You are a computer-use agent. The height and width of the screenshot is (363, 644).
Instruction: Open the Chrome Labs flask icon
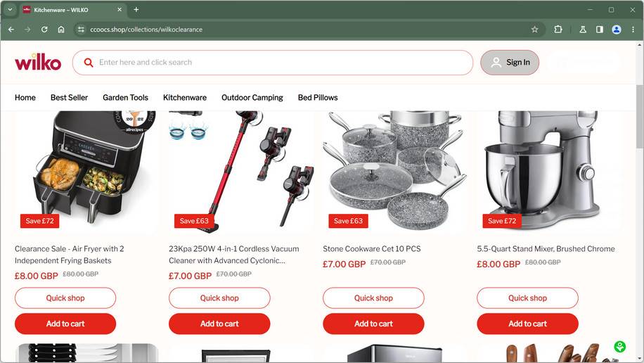coord(582,30)
